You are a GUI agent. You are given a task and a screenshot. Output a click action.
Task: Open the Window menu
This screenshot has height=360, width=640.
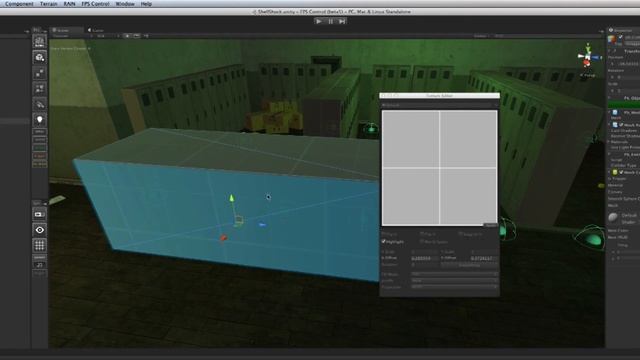125,4
